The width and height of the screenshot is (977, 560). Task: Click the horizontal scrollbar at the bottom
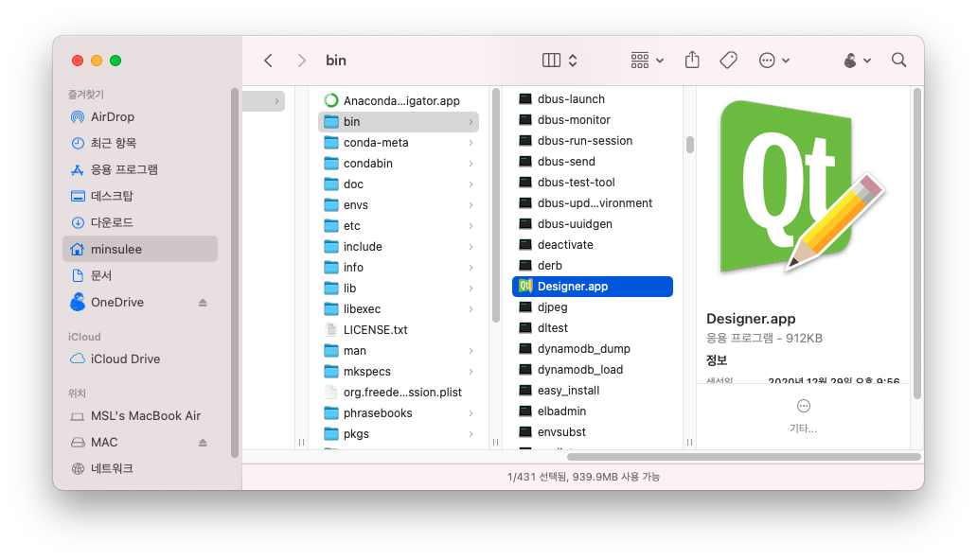tap(744, 457)
